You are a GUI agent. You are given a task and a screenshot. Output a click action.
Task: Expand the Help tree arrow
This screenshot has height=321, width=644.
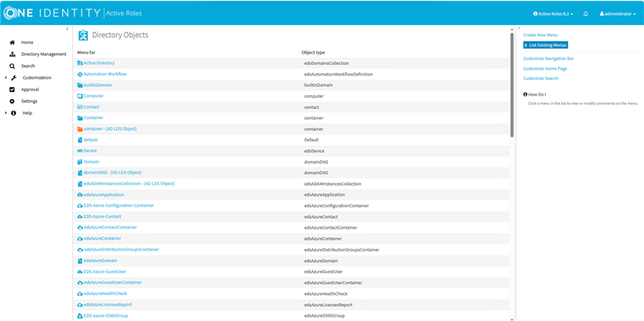tap(6, 113)
